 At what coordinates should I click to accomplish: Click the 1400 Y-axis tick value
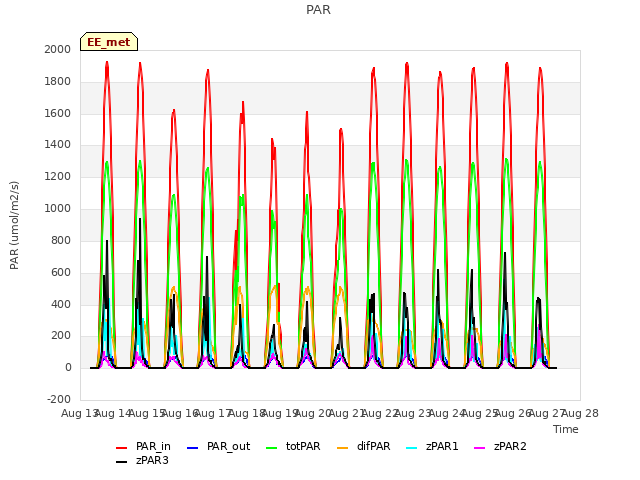tap(58, 144)
